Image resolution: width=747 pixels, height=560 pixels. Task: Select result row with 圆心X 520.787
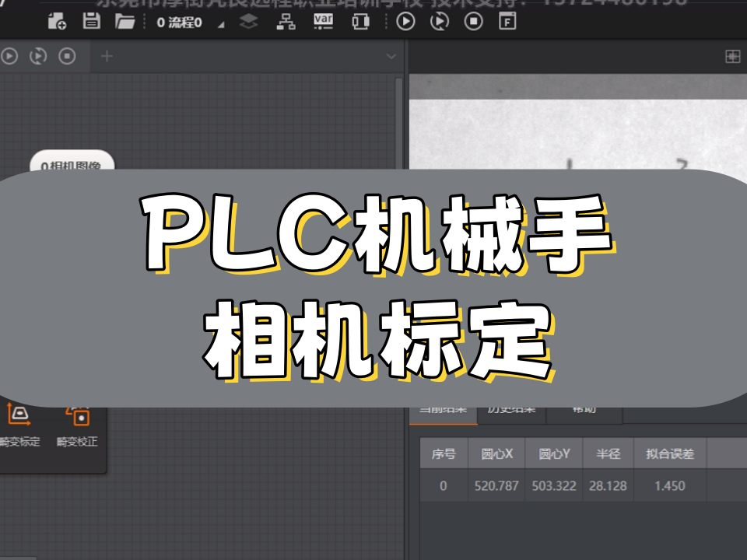(496, 486)
